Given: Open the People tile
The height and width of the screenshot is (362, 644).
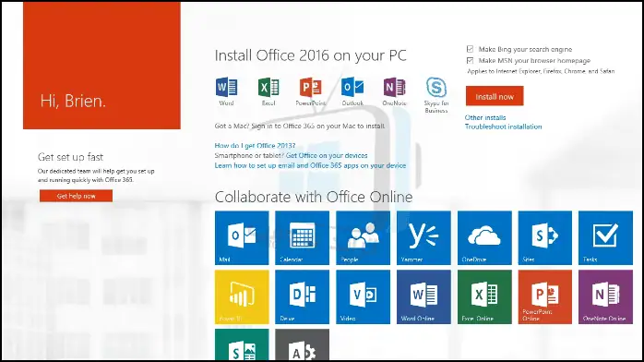Looking at the screenshot, I should [x=363, y=238].
